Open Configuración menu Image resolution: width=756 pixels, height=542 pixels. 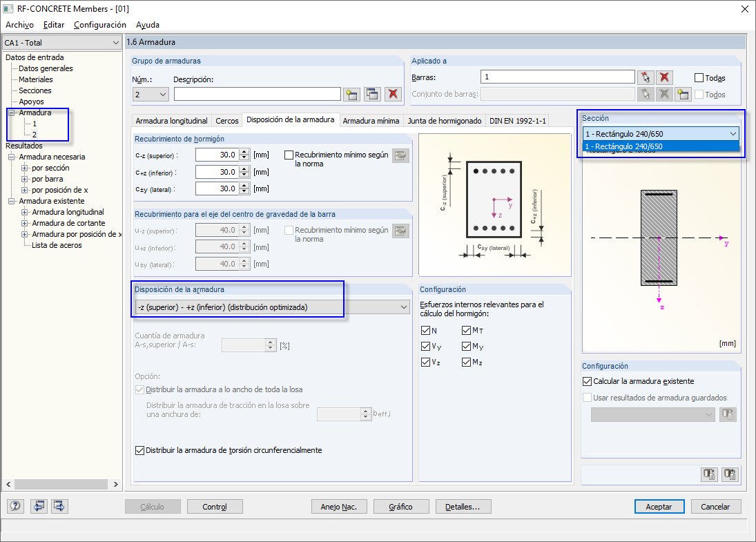coord(100,25)
